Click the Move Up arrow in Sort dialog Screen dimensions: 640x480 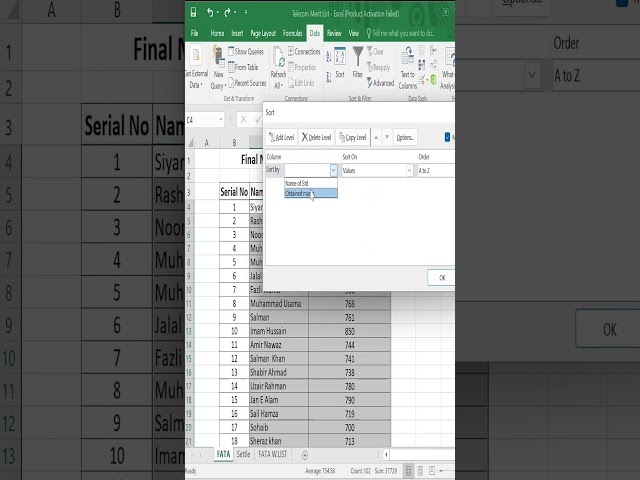(376, 137)
